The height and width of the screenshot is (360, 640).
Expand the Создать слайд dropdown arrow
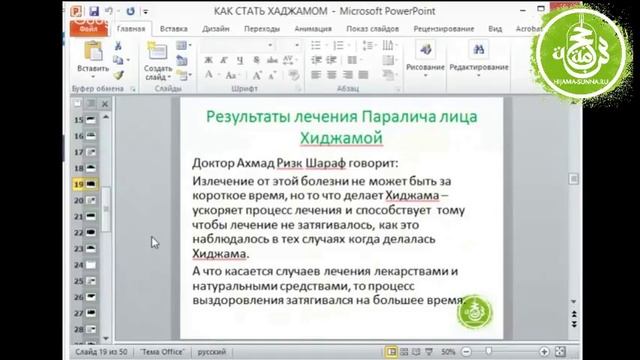pos(169,77)
